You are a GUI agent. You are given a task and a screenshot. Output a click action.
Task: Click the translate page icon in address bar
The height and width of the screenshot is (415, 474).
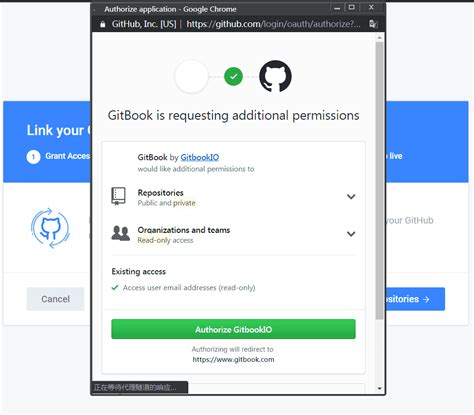tap(373, 24)
